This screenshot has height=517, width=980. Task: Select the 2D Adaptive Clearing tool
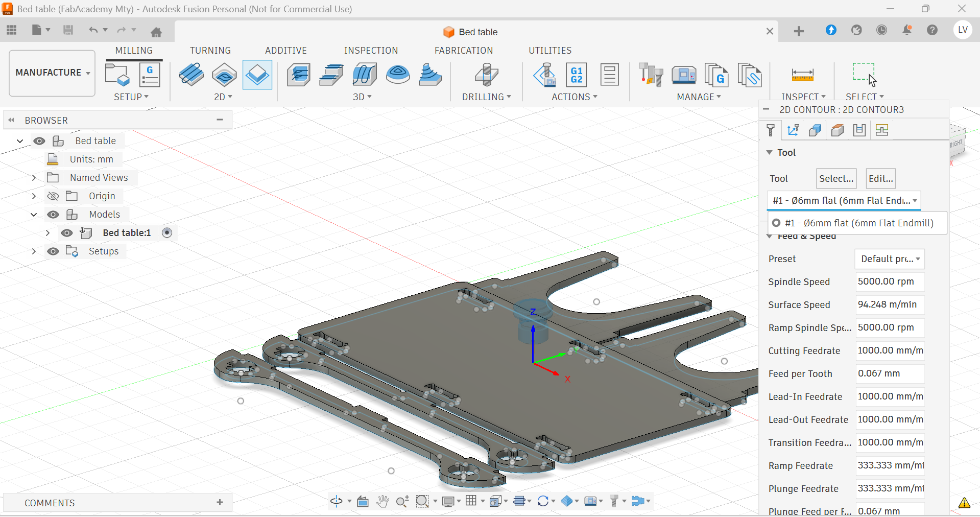tap(192, 75)
